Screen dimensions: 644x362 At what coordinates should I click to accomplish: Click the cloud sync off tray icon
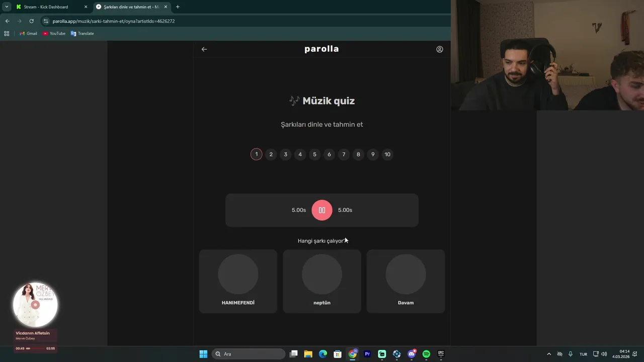[x=559, y=354]
